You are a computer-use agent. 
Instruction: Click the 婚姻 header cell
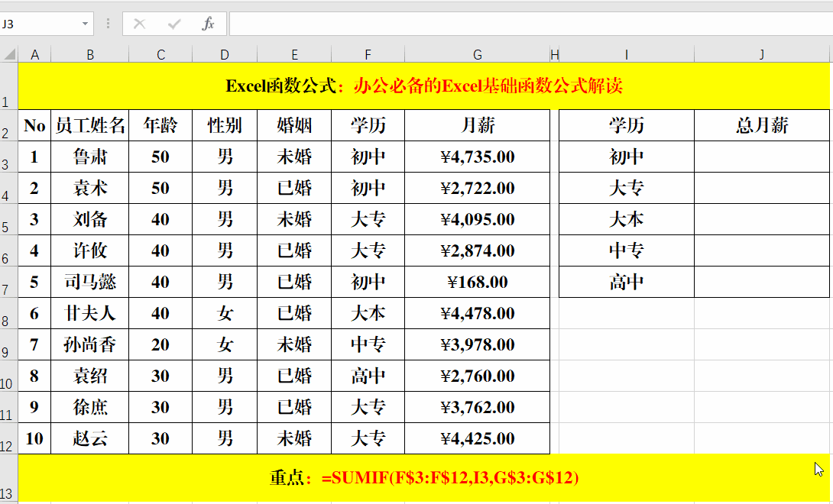(x=294, y=125)
